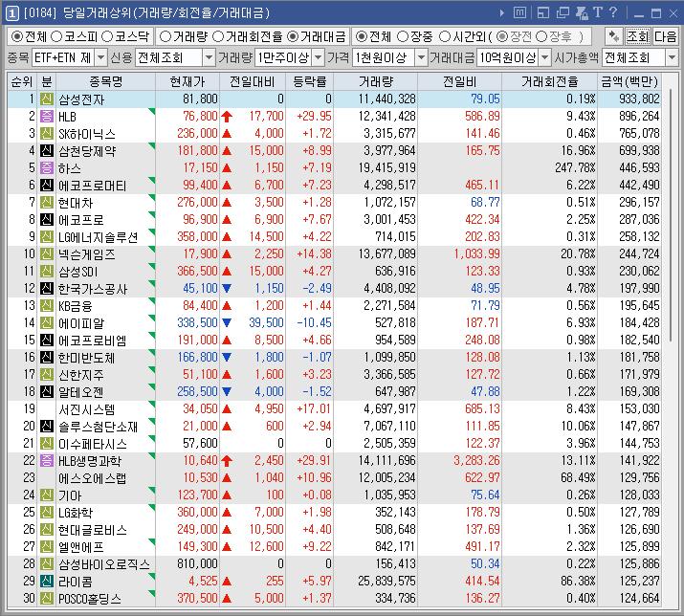Click the 신 badge icon for POSCO홀딩스

click(47, 598)
